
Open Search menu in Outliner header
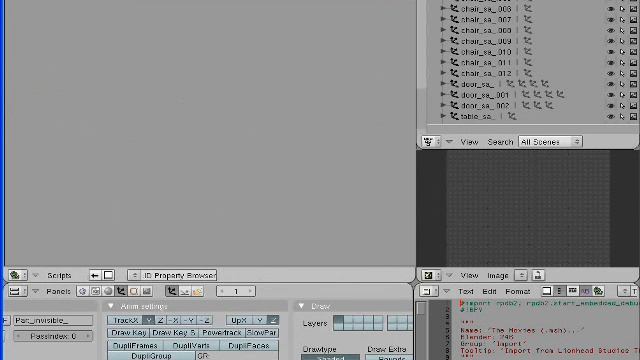point(500,142)
